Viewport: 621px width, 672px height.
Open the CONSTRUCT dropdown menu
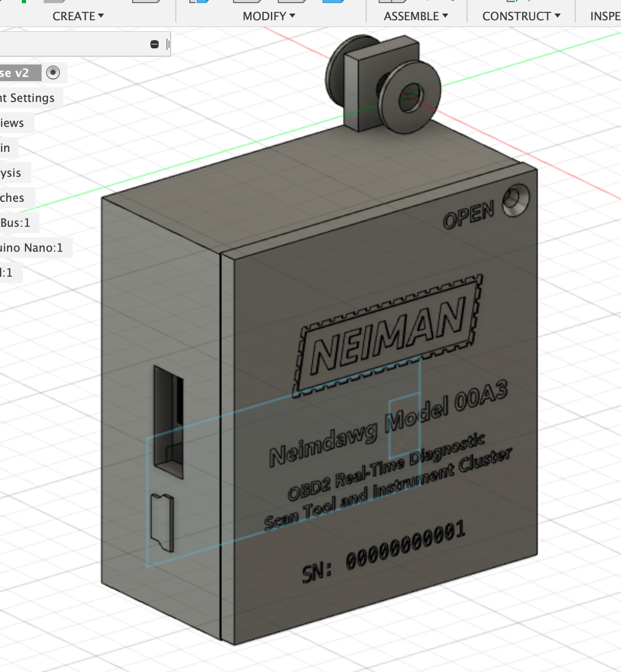pos(521,16)
